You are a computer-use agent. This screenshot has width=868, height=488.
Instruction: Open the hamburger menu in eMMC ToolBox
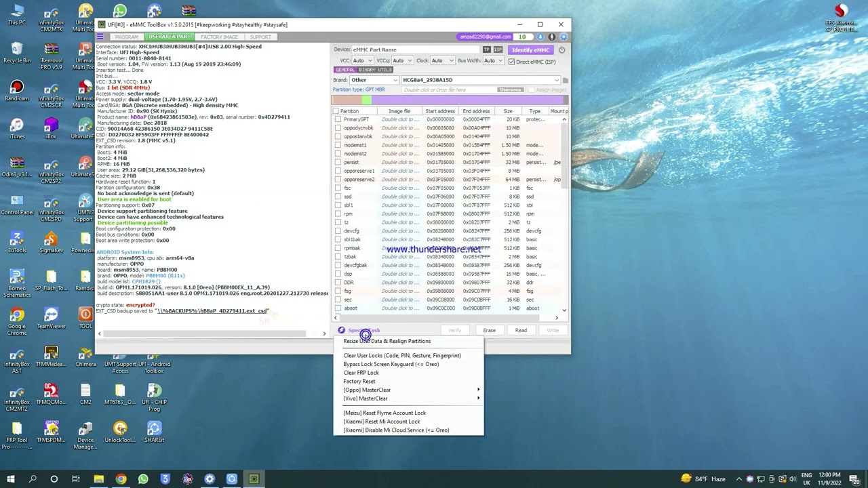pyautogui.click(x=100, y=37)
